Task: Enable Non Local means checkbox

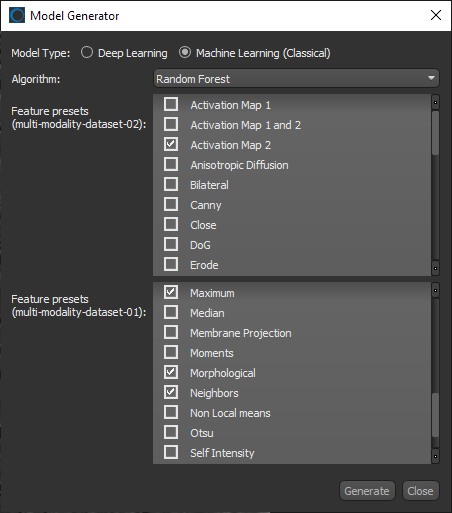Action: [x=171, y=412]
